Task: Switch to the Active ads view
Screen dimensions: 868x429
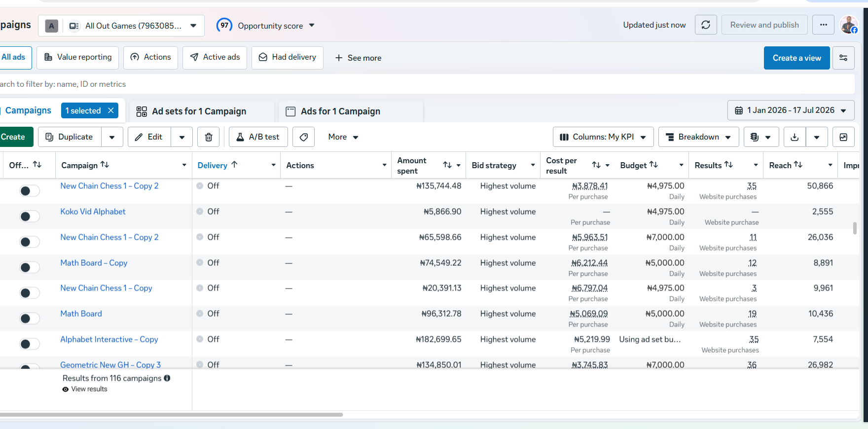Action: [215, 58]
